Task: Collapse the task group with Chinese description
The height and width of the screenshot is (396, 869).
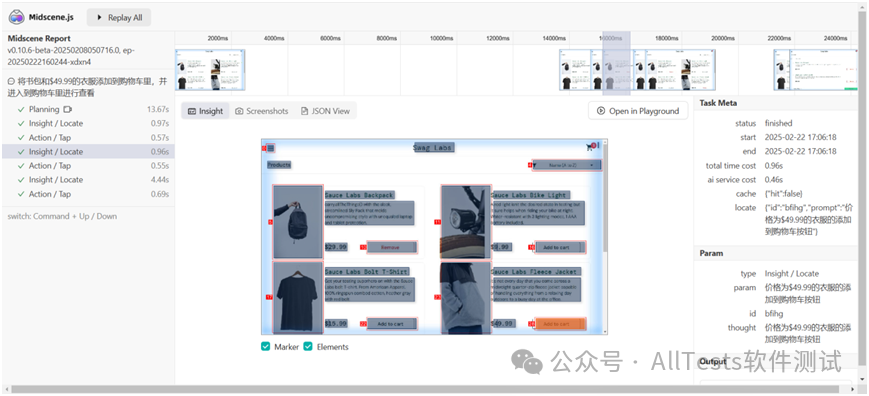Action: [x=11, y=81]
